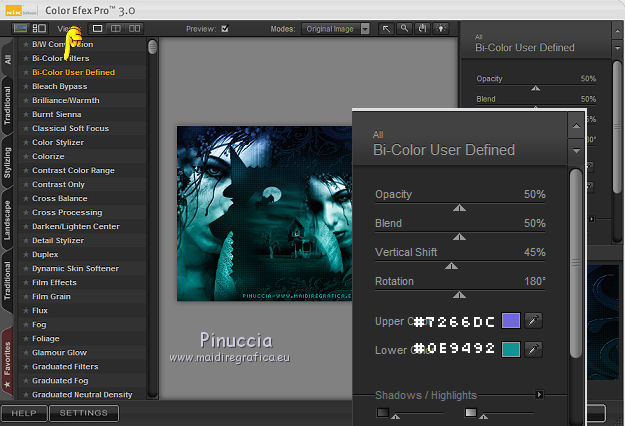
Task: Pick Upper Color with eyedropper
Action: (534, 321)
